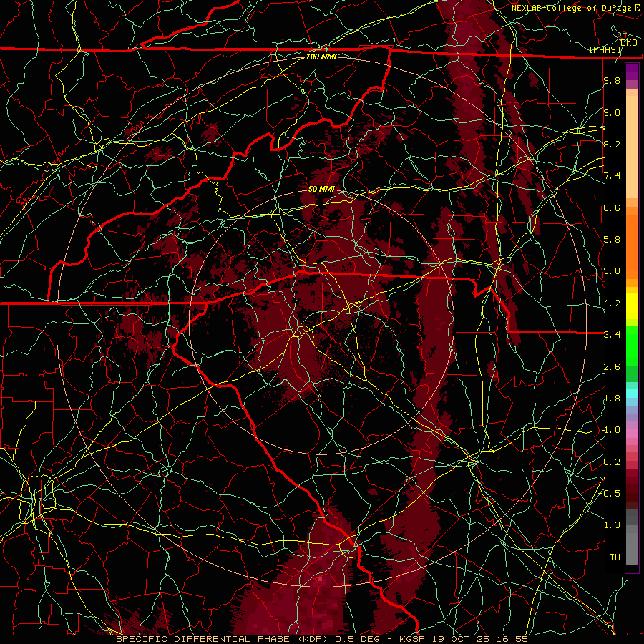
Task: Click the 6.6 scale value
Action: pos(612,208)
